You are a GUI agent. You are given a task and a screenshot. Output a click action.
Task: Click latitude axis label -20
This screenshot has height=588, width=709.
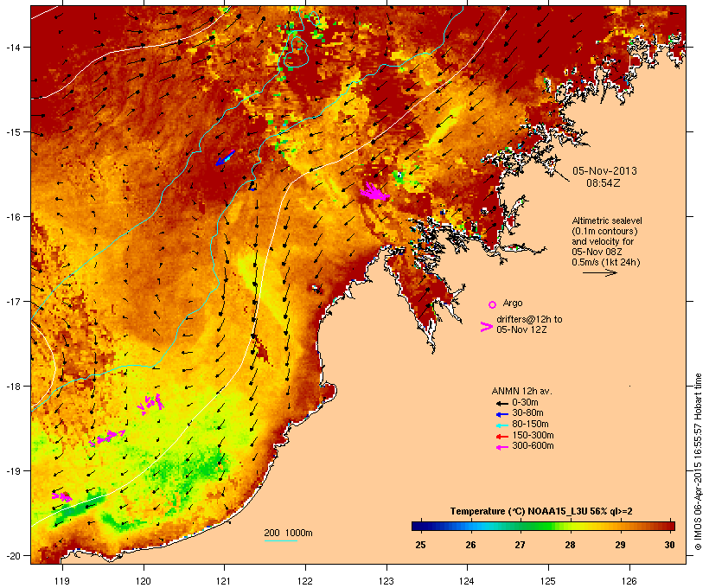(x=12, y=556)
